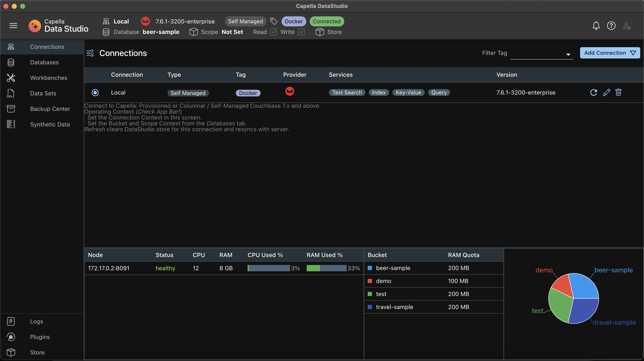
Task: Click the travel-sample slice of pie chart
Action: [584, 311]
